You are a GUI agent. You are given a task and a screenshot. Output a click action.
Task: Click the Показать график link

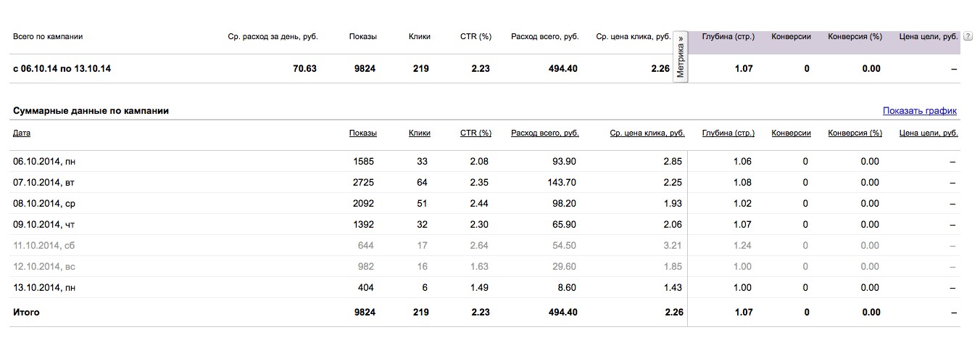point(920,111)
